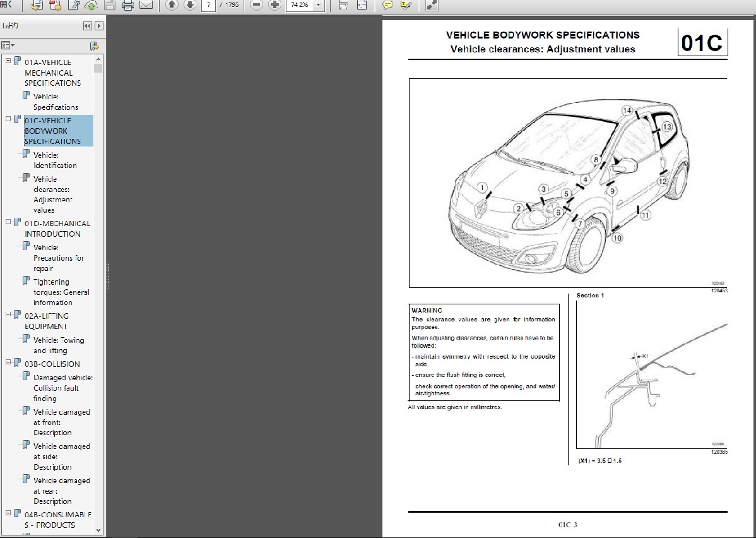The width and height of the screenshot is (756, 538).
Task: Collapse the 01A-VEHICLE MECHANICAL SPECIFICATIONS node
Action: [x=8, y=61]
